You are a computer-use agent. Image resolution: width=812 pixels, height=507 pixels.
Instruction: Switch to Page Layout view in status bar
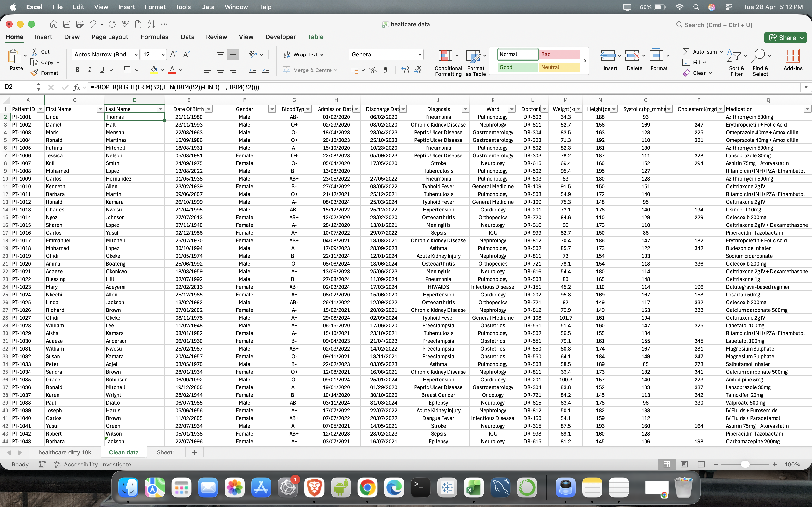point(684,465)
